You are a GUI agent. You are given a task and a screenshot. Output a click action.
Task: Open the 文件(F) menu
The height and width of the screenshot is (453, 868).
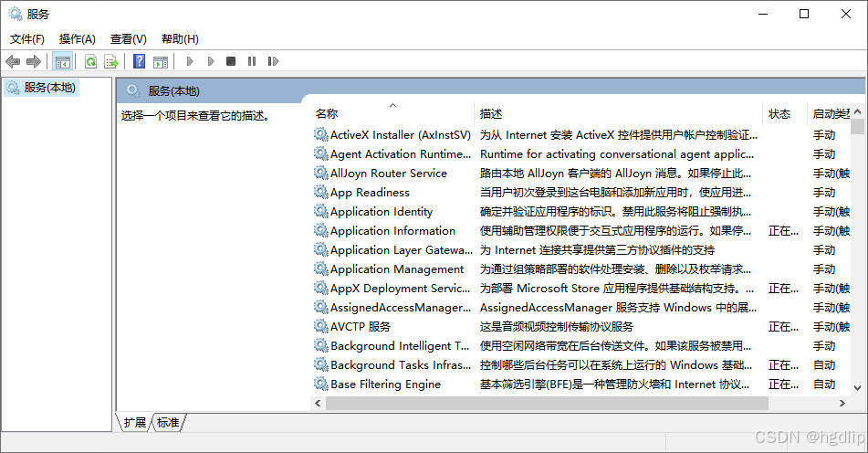pos(27,38)
